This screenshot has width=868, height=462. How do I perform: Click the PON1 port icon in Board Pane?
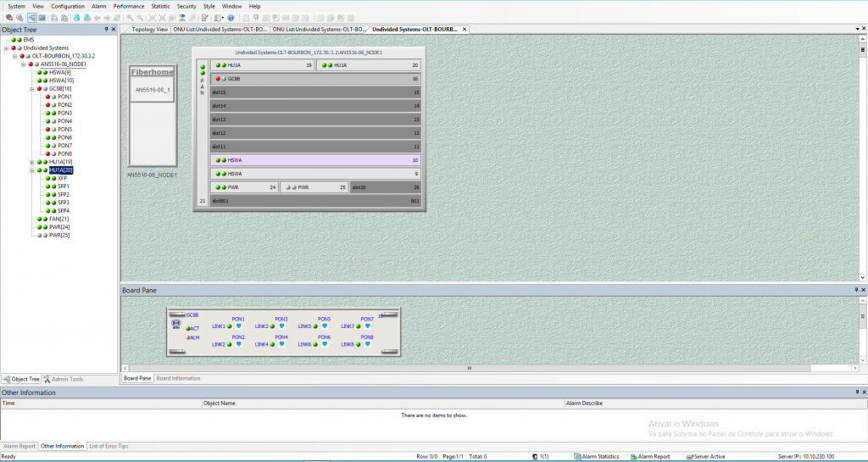(240, 326)
